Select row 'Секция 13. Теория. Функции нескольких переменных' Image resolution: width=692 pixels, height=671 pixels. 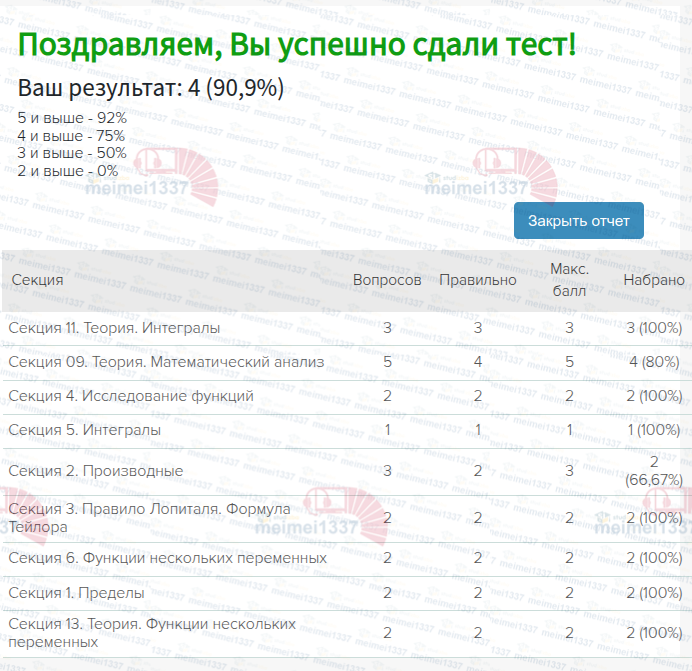point(346,633)
